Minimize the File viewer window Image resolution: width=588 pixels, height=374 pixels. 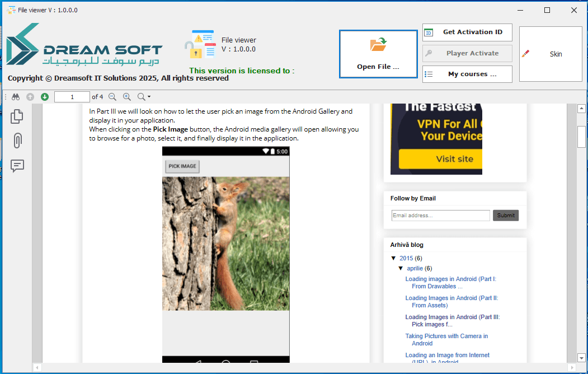pos(520,10)
